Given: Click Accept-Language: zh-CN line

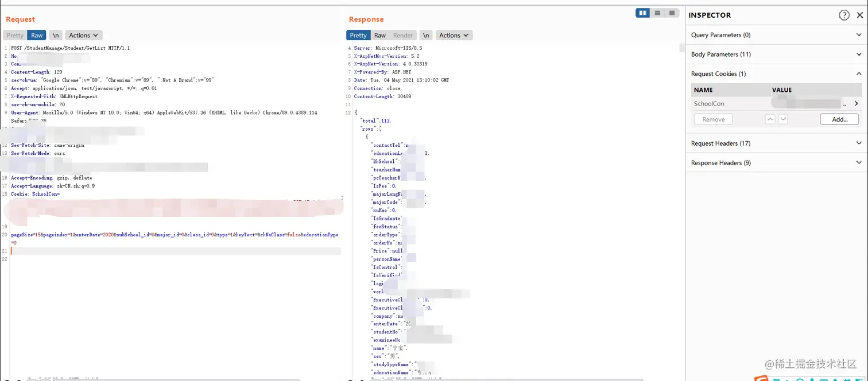Looking at the screenshot, I should [x=53, y=186].
